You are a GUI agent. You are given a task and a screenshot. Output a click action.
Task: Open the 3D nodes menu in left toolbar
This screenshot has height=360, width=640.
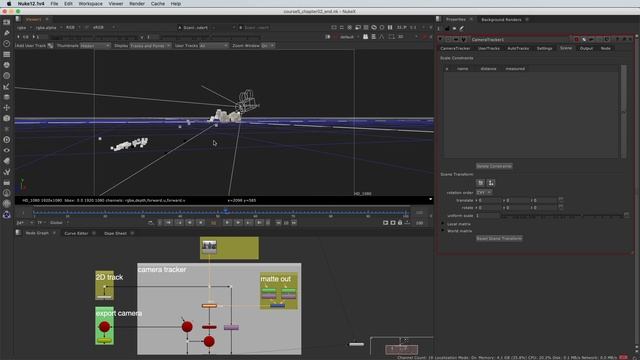coord(7,118)
